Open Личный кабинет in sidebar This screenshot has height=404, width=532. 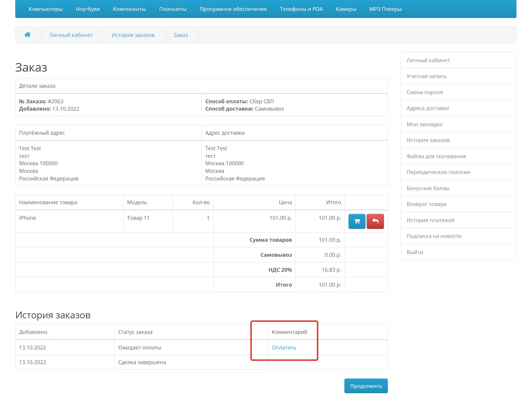(458, 60)
